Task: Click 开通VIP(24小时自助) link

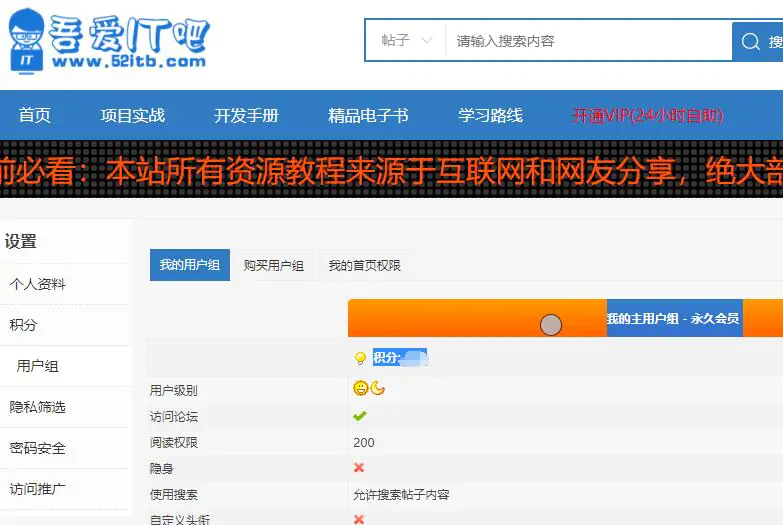Action: pos(647,115)
